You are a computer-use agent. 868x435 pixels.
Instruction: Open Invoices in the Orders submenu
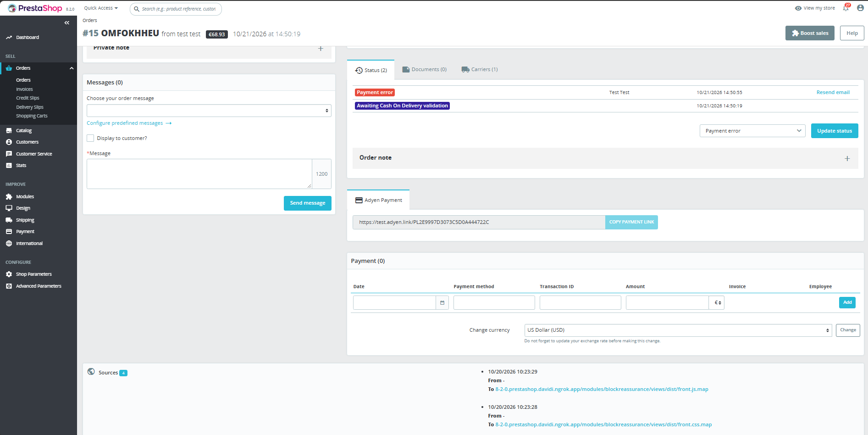[24, 89]
